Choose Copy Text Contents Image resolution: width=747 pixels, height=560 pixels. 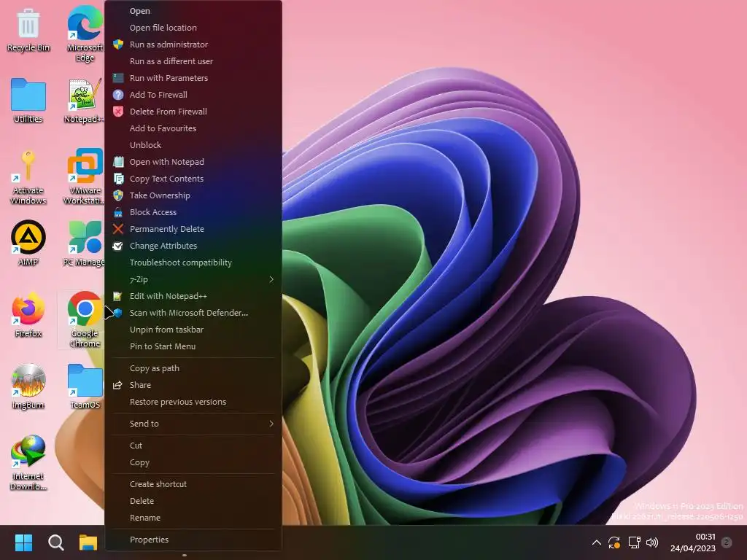click(x=193, y=179)
